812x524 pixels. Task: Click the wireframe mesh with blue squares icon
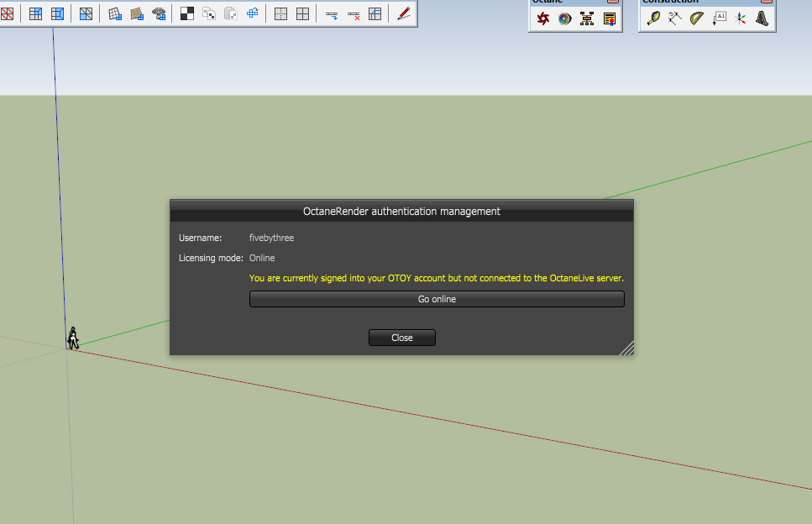[115, 14]
